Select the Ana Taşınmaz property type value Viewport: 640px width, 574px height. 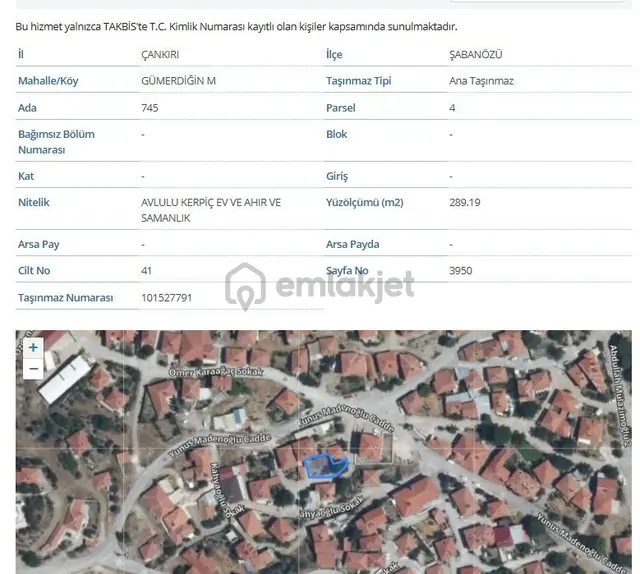(481, 81)
